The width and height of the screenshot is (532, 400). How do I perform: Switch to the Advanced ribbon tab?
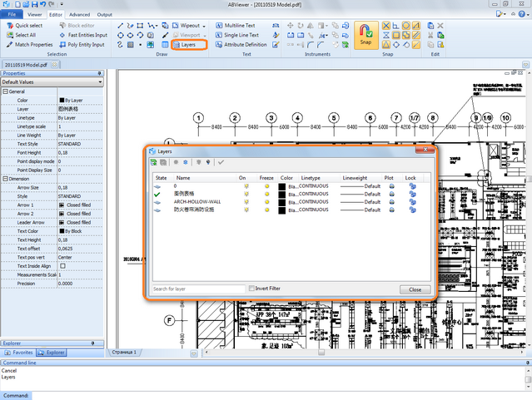coord(79,14)
